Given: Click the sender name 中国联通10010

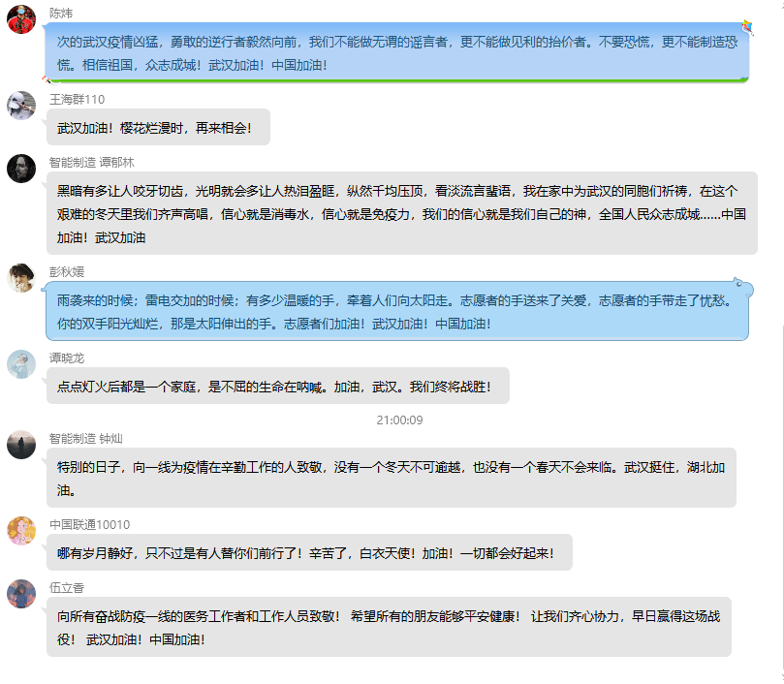Looking at the screenshot, I should (89, 525).
